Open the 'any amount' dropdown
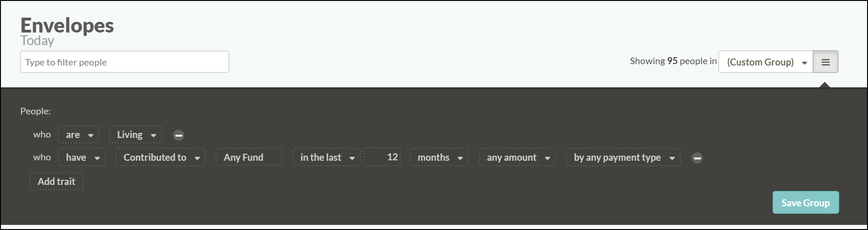868x230 pixels. pos(517,158)
